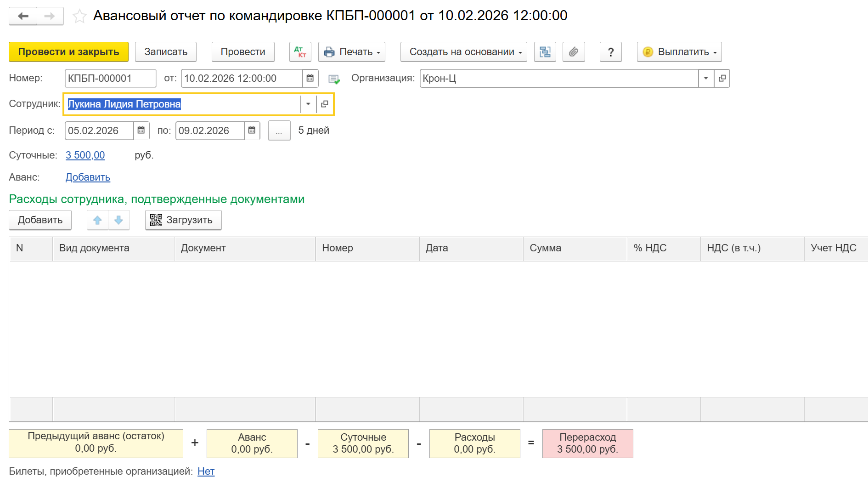Click into the Номер input field
This screenshot has width=868, height=488.
pos(110,78)
